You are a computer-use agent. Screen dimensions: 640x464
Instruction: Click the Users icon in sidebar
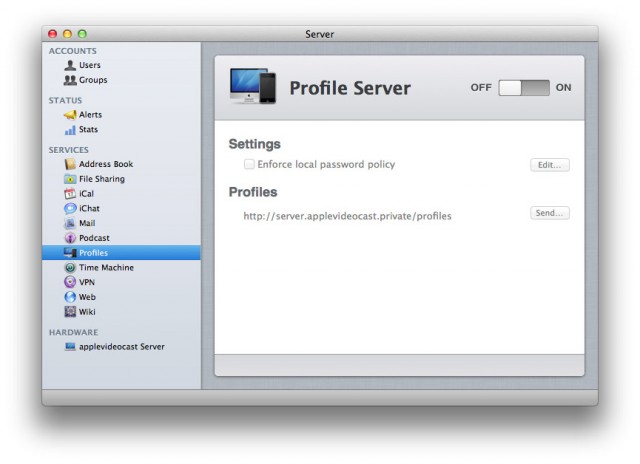point(70,65)
